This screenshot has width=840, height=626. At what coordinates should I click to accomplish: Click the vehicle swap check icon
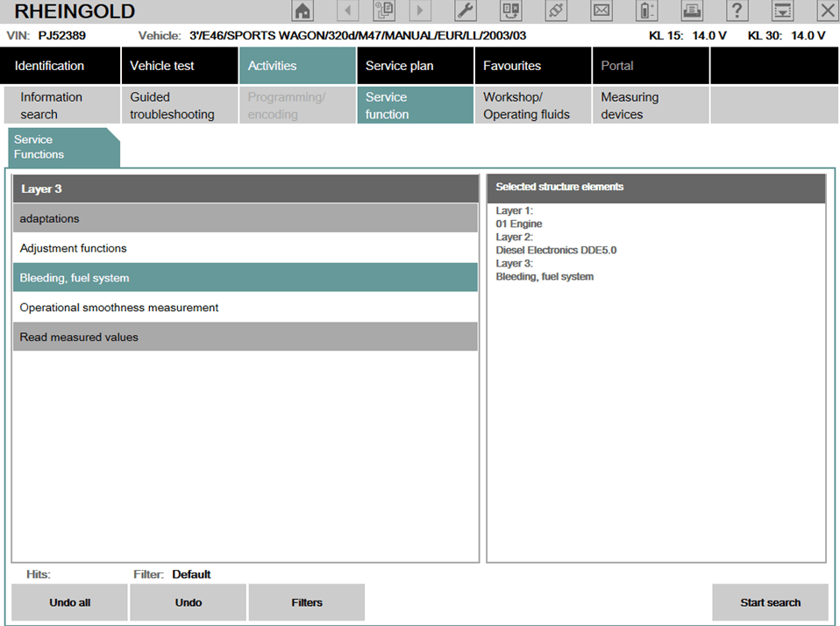[510, 11]
